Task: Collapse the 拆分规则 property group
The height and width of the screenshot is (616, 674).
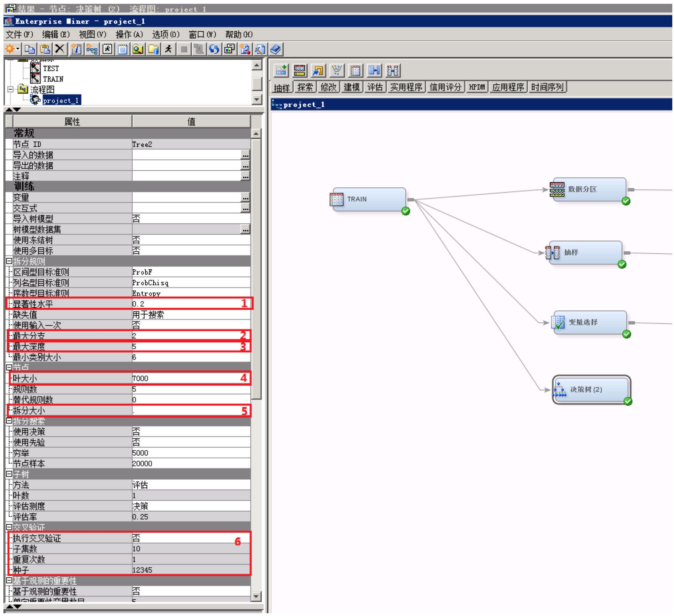Action: 9,261
